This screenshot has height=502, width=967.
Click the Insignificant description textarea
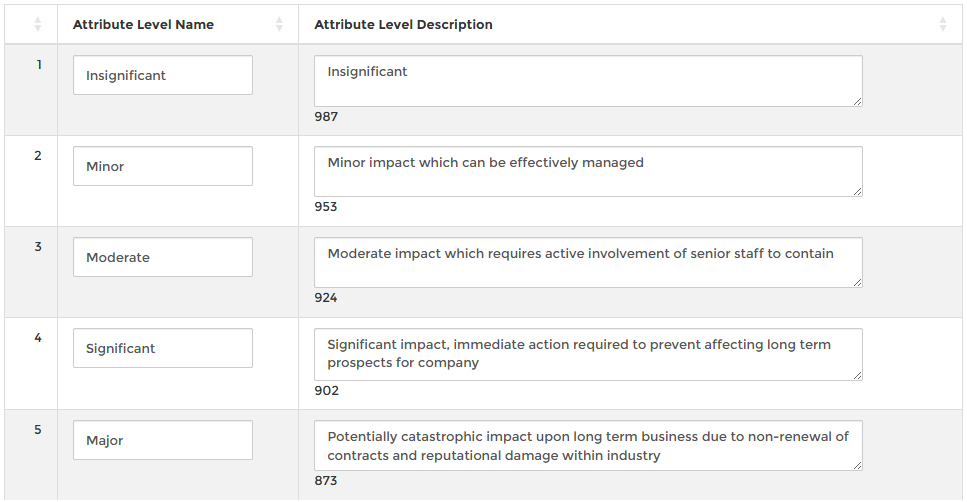[588, 81]
